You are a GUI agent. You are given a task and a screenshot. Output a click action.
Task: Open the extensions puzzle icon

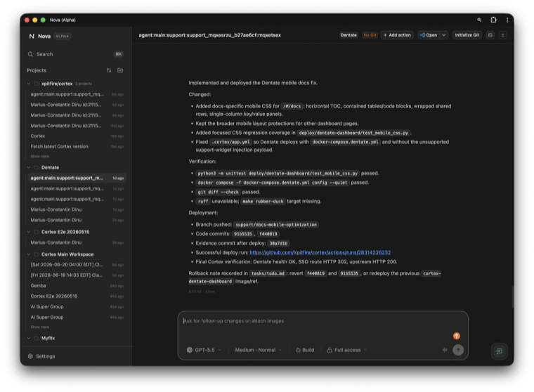(x=493, y=20)
